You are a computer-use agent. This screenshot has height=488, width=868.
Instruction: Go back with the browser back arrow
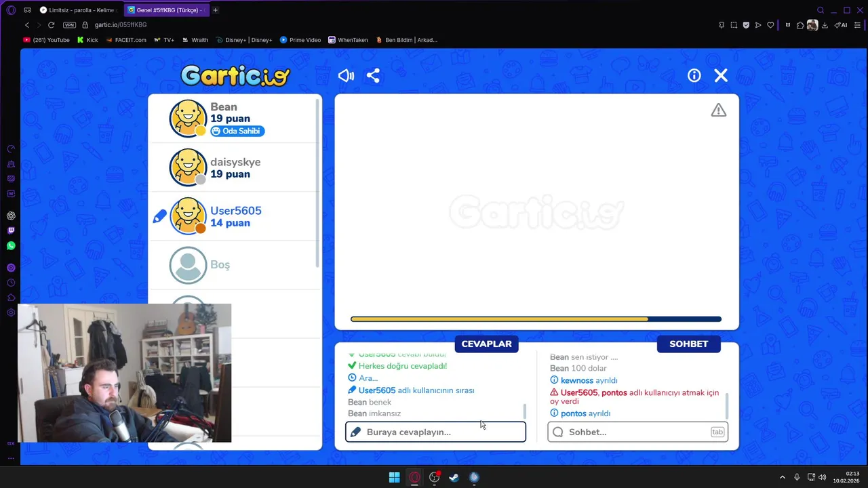click(x=27, y=25)
